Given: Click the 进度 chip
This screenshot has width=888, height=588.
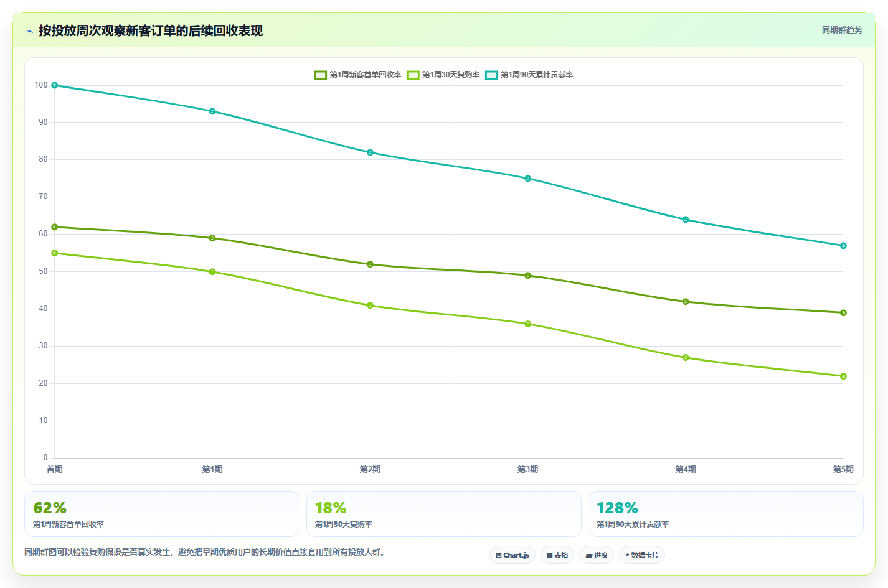Looking at the screenshot, I should 597,555.
